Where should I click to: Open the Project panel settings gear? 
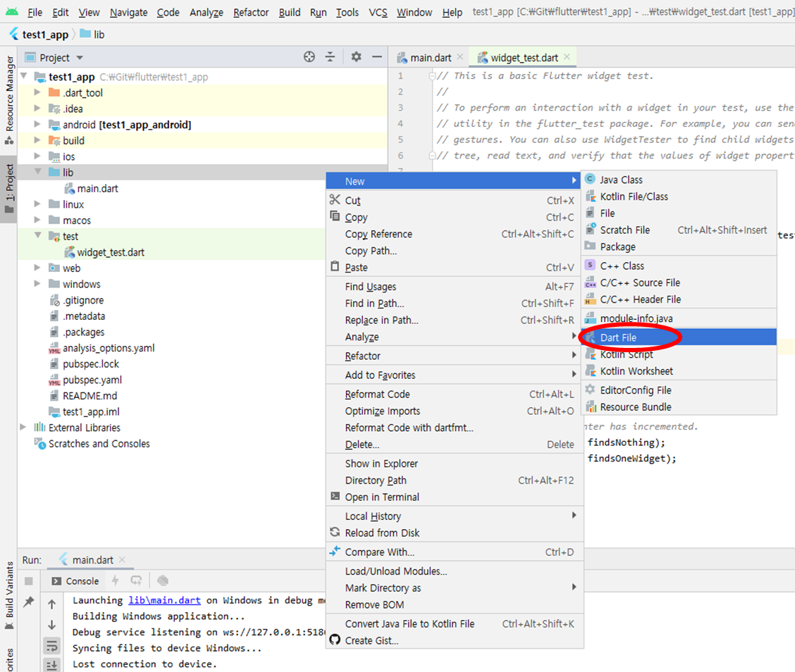click(x=357, y=57)
